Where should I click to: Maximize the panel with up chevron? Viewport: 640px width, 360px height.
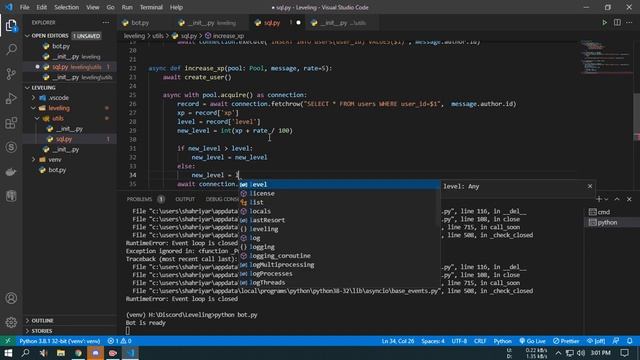click(x=617, y=199)
